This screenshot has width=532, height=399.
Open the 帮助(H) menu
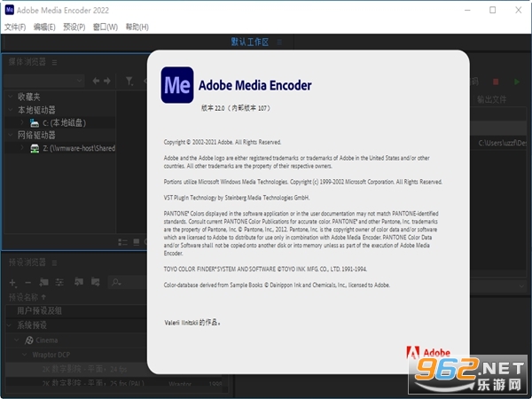click(137, 27)
